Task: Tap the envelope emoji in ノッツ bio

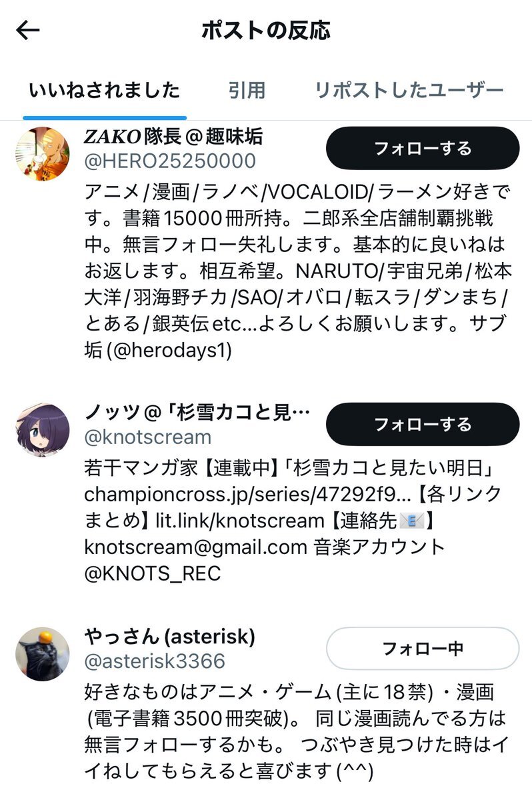Action: [412, 522]
